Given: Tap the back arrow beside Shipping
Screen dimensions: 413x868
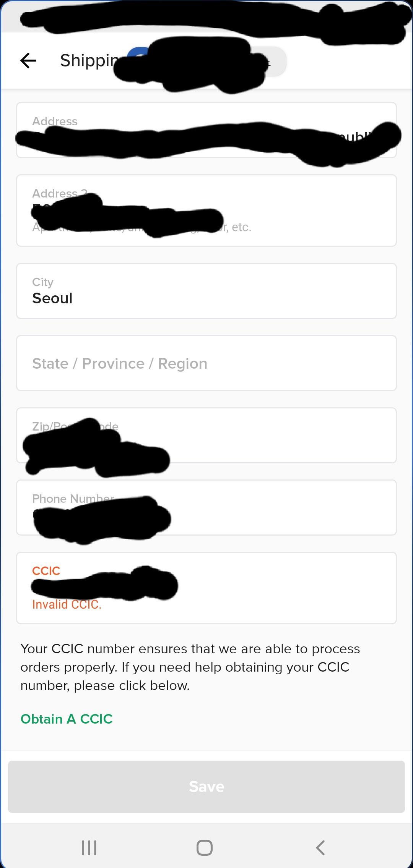Looking at the screenshot, I should (x=28, y=61).
